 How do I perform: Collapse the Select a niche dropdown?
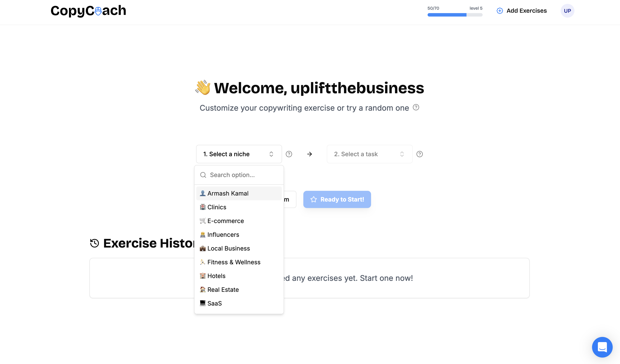(x=239, y=154)
